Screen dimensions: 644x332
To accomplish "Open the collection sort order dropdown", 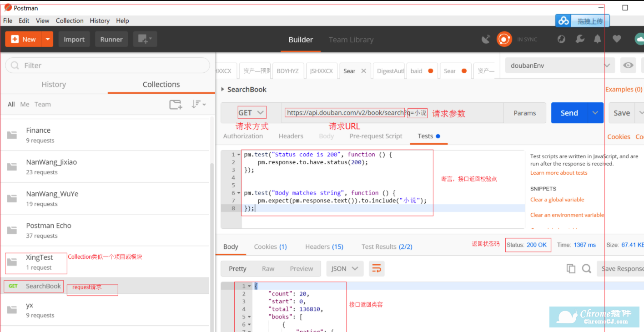I will [198, 104].
